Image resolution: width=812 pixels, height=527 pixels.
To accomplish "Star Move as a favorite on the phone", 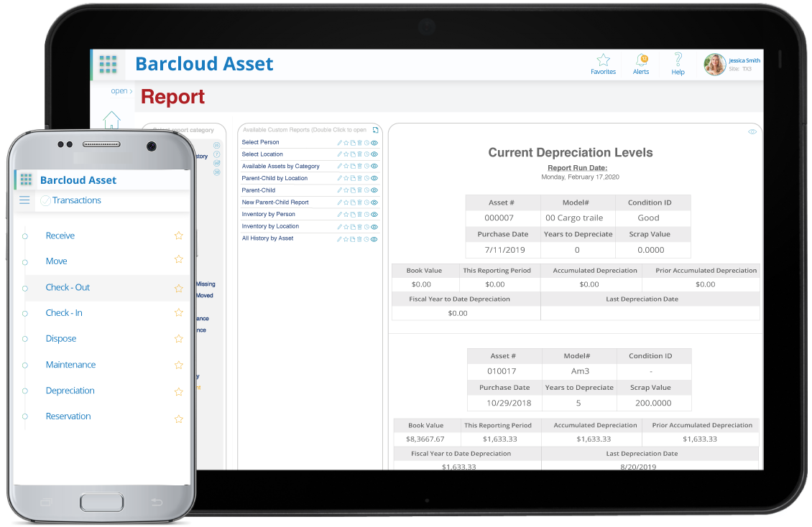I will coord(179,259).
